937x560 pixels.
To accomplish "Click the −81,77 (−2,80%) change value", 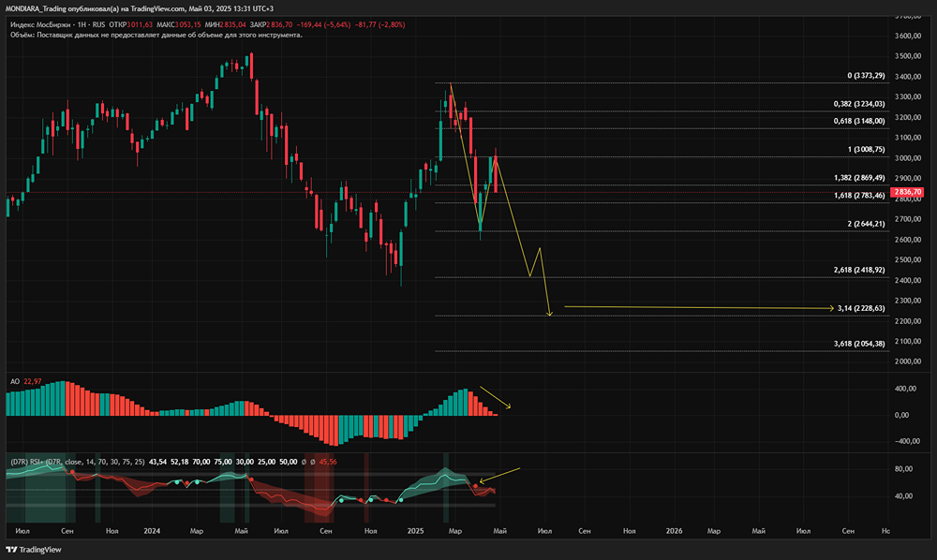I will (x=380, y=24).
